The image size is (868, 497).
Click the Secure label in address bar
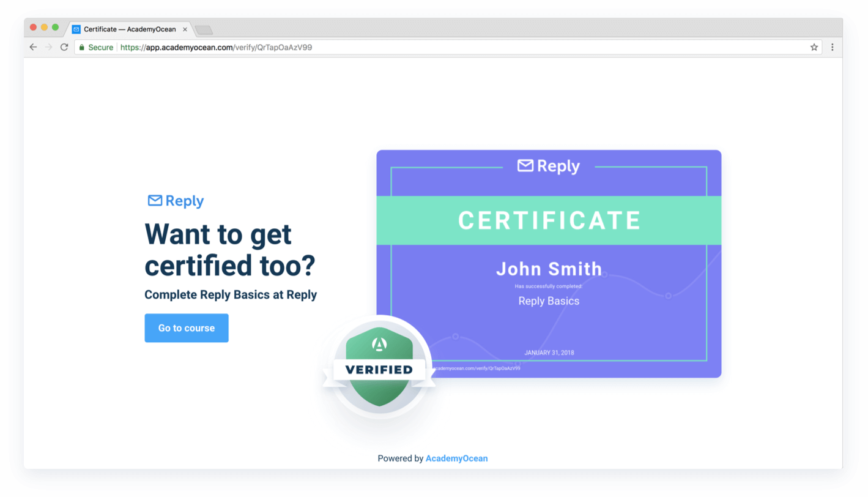point(101,47)
